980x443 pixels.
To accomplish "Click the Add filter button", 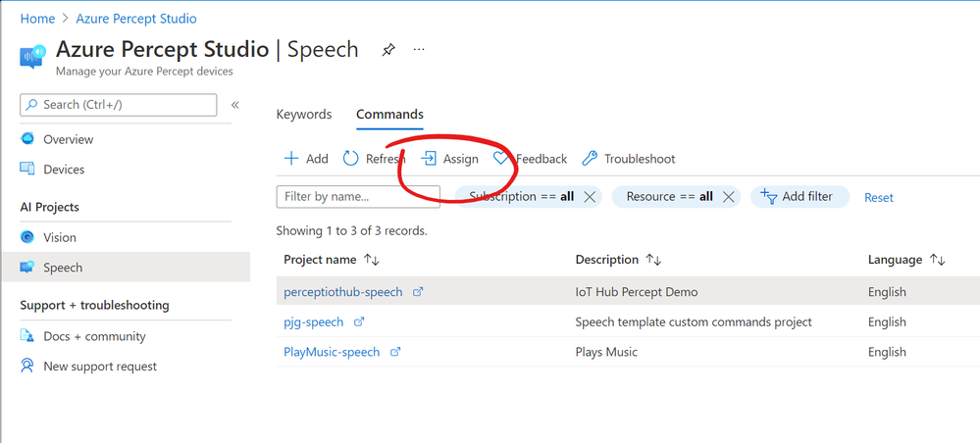I will tap(797, 197).
